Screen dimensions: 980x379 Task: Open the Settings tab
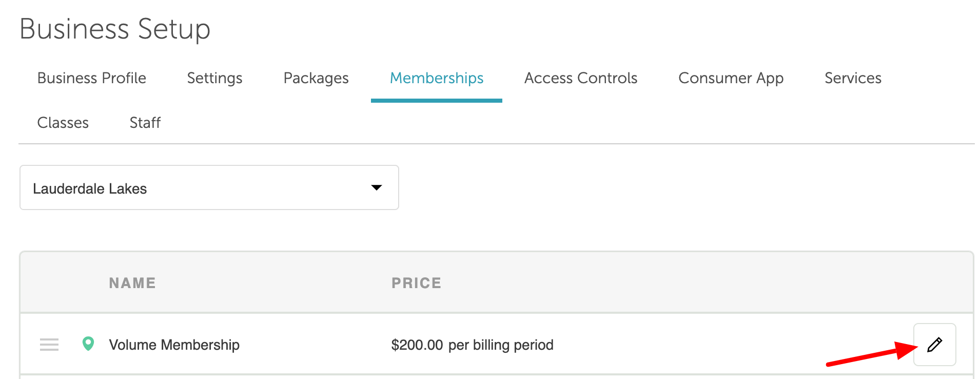(x=214, y=78)
